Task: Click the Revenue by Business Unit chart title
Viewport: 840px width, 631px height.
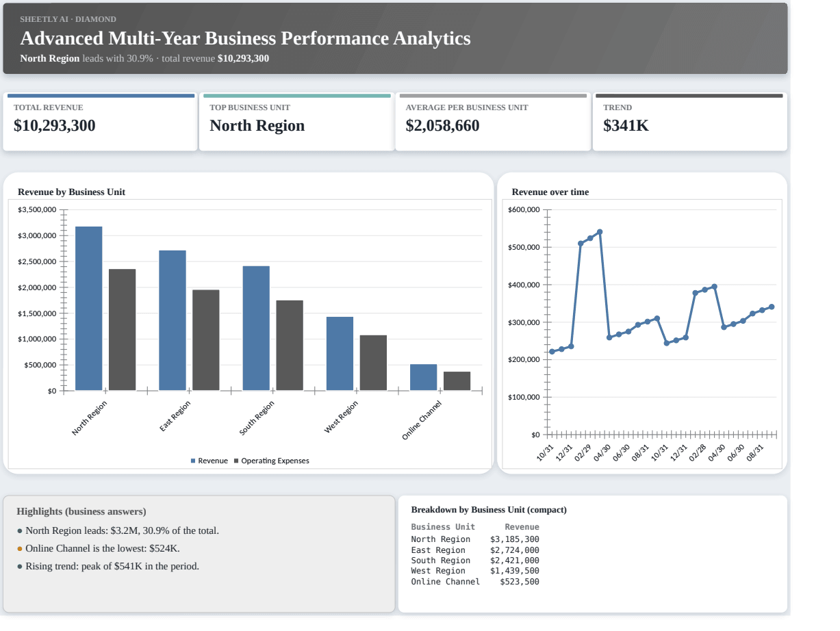Action: [x=71, y=192]
